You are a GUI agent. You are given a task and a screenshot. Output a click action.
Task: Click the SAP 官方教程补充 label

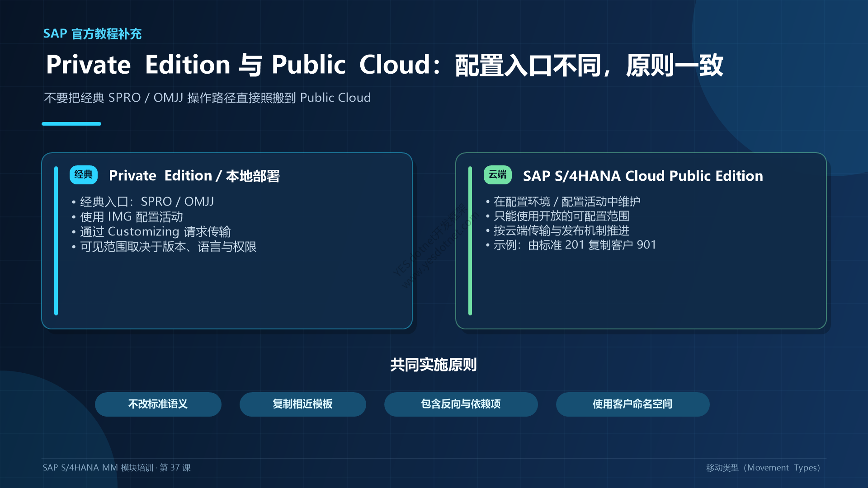coord(92,34)
